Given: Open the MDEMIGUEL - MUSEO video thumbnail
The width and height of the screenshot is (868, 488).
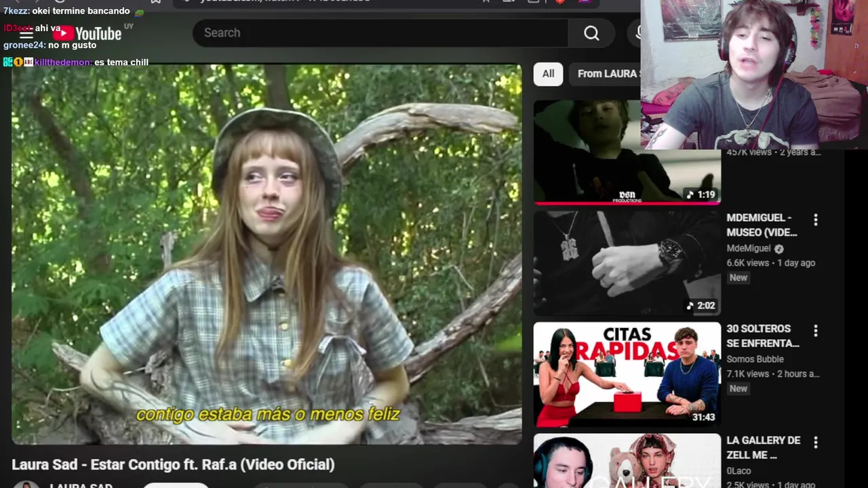Looking at the screenshot, I should point(627,263).
